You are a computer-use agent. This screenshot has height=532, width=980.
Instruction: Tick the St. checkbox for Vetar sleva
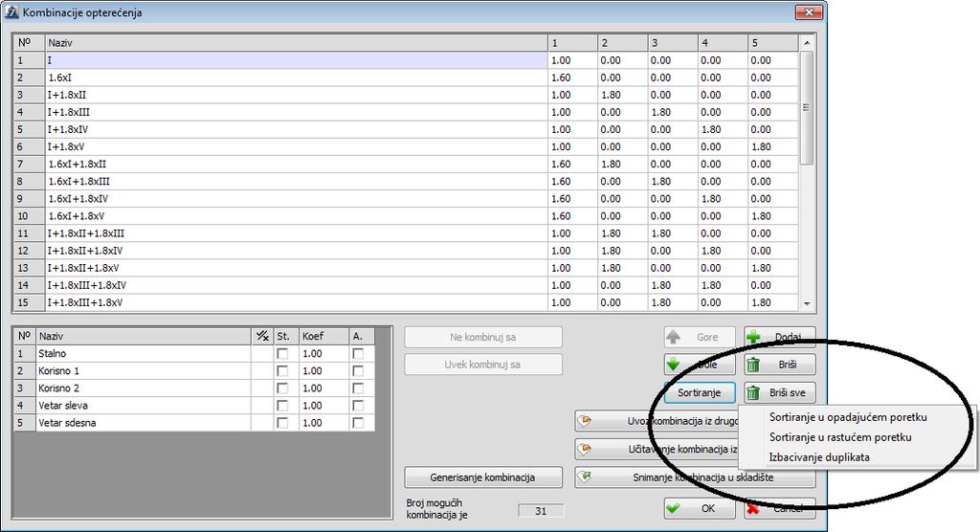point(282,406)
